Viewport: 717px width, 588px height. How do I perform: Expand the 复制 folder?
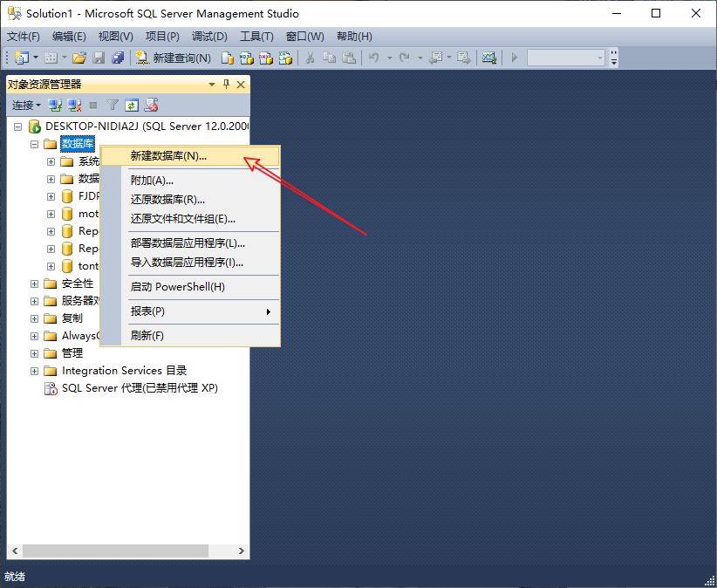point(34,318)
